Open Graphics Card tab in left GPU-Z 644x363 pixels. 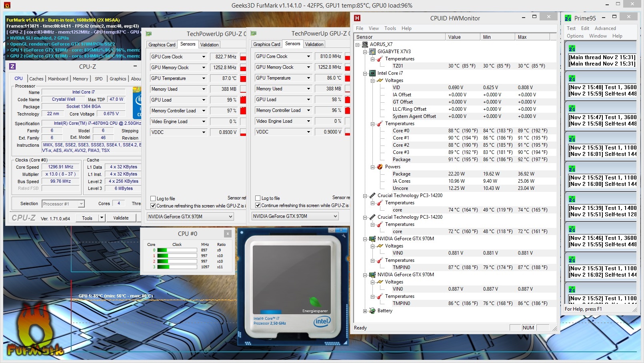[162, 45]
